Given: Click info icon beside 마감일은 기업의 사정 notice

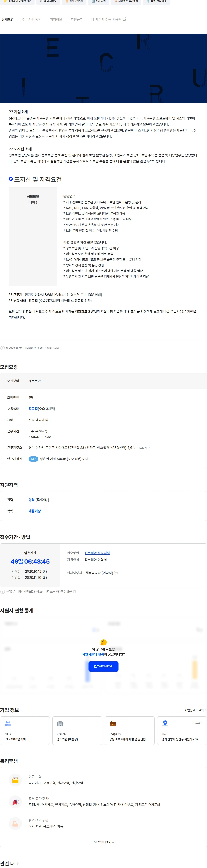Looking at the screenshot, I should tap(3, 592).
